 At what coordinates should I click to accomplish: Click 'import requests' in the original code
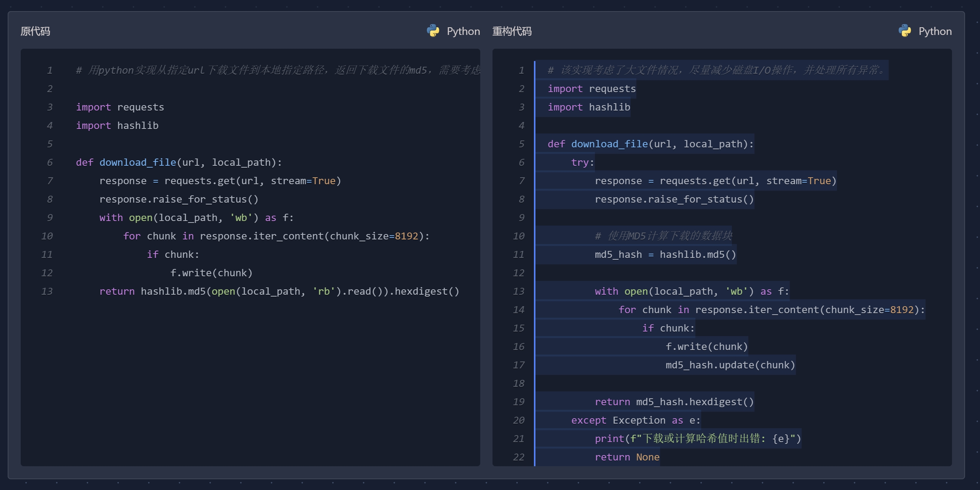120,107
